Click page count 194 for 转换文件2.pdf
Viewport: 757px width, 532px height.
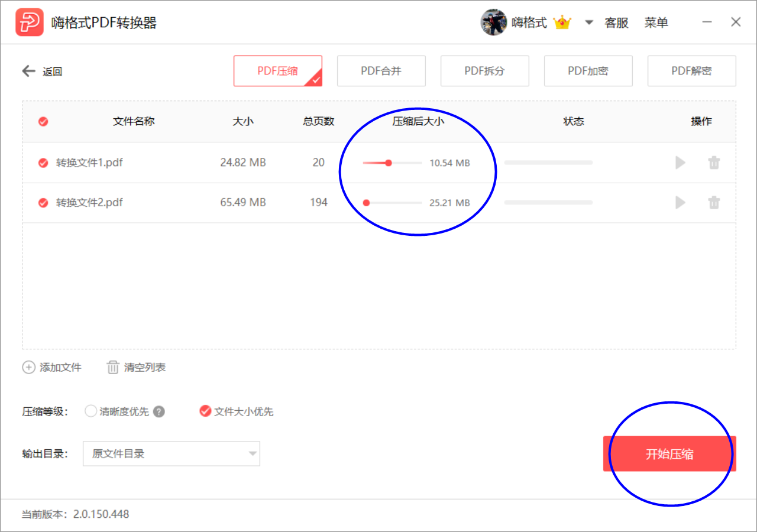(x=319, y=203)
